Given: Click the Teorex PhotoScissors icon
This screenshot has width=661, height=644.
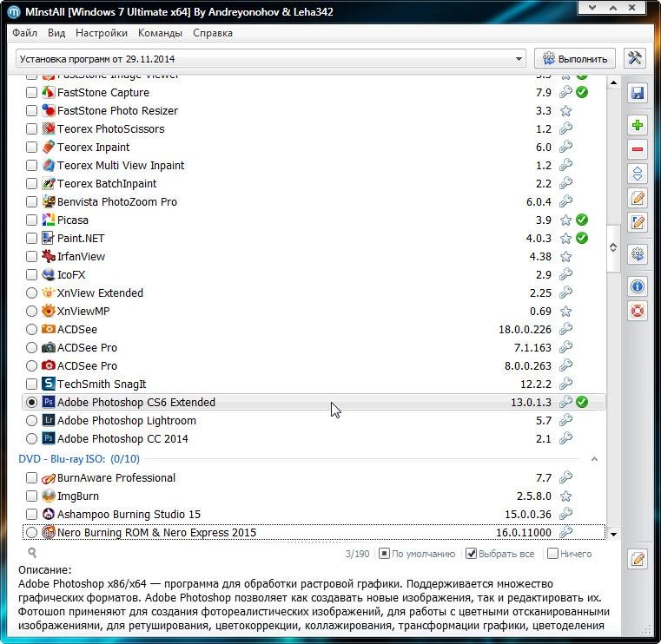Looking at the screenshot, I should click(49, 128).
